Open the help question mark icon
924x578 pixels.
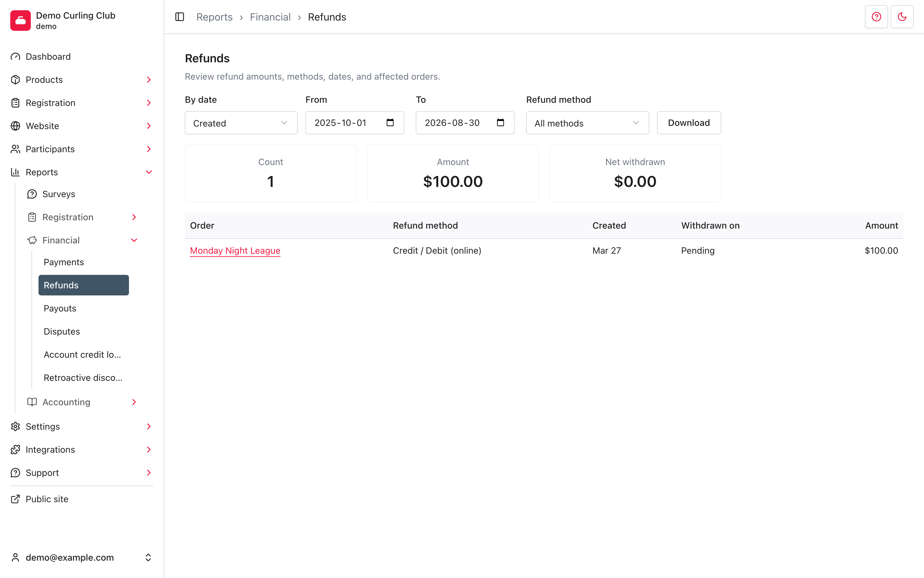tap(876, 17)
